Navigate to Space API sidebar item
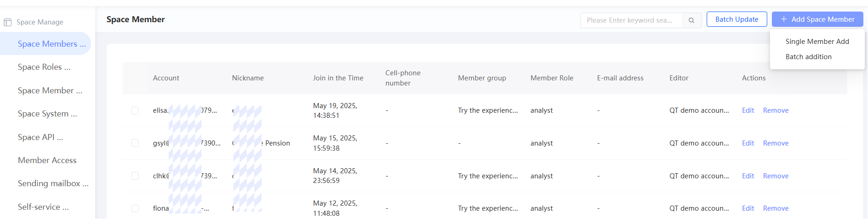868x219 pixels. click(40, 137)
